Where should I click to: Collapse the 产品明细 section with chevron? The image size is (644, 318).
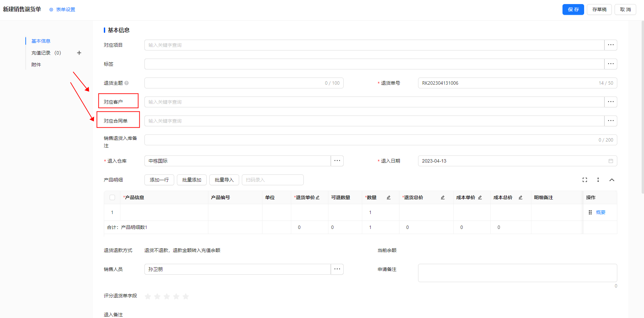[x=612, y=180]
